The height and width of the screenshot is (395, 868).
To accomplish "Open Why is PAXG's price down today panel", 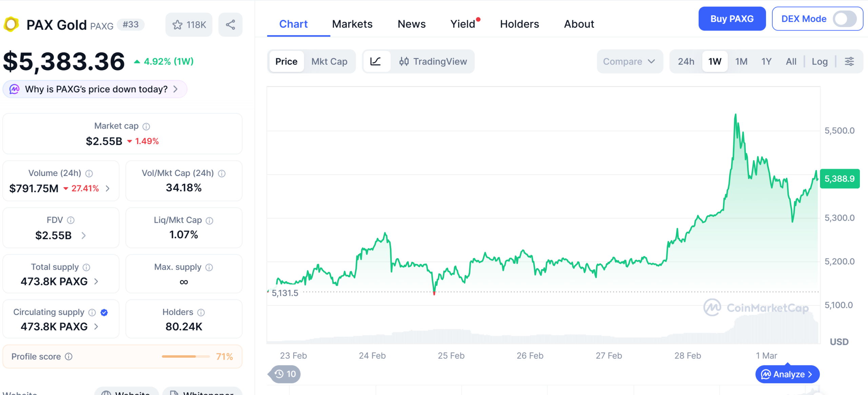I will (95, 89).
